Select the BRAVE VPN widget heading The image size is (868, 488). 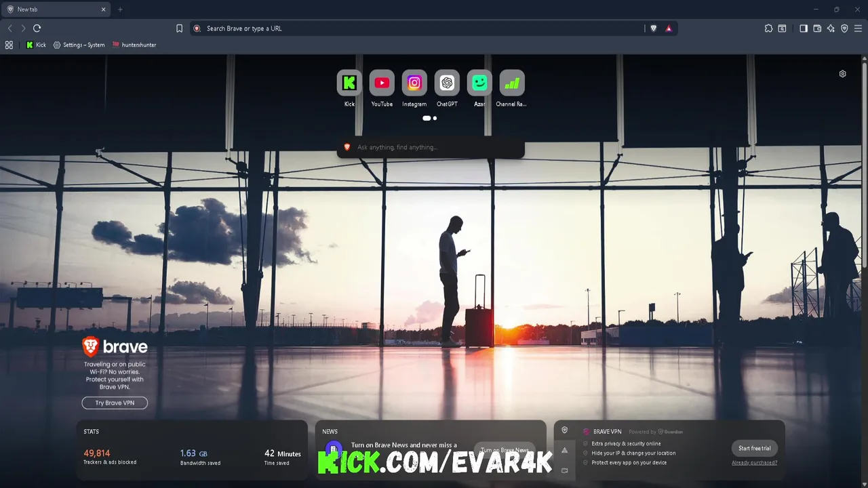pyautogui.click(x=607, y=432)
